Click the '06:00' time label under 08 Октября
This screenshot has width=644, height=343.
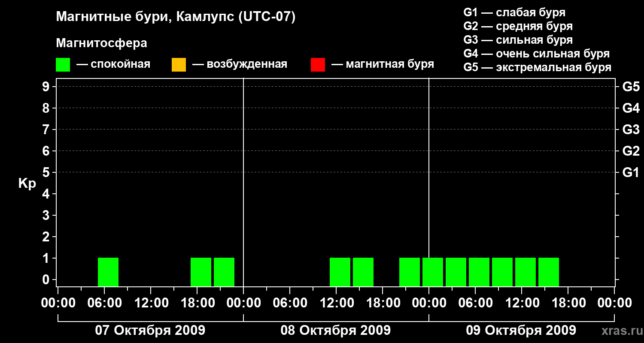(289, 303)
